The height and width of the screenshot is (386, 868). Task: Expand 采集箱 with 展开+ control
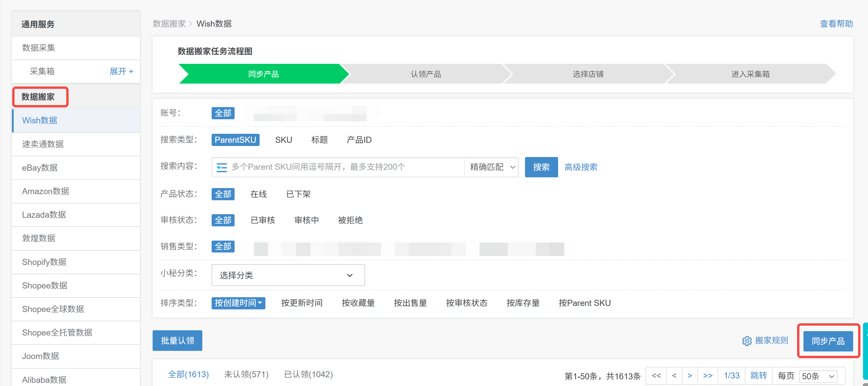tap(121, 71)
